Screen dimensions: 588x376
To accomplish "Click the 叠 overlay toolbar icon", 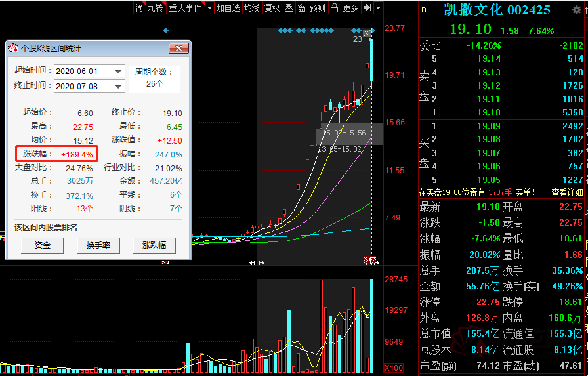I will 289,8.
